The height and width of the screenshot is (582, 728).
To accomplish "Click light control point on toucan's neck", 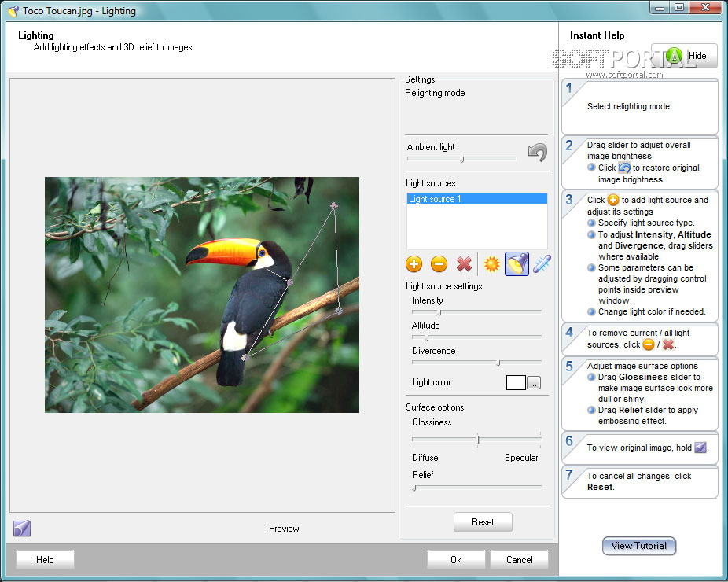I will click(x=290, y=282).
